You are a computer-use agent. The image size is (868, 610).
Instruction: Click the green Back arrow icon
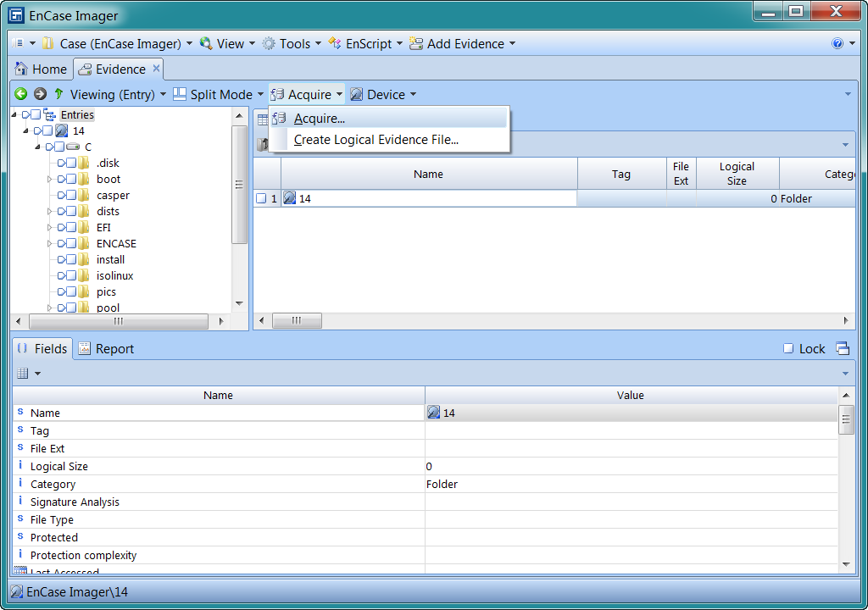coord(21,94)
